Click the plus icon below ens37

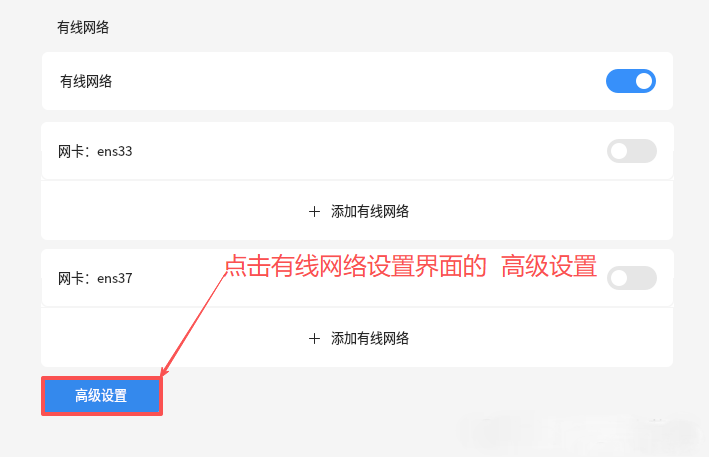[314, 338]
